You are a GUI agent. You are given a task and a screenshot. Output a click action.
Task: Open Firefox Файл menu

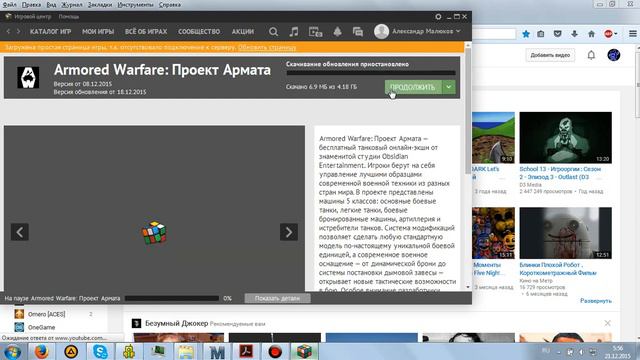tap(9, 5)
